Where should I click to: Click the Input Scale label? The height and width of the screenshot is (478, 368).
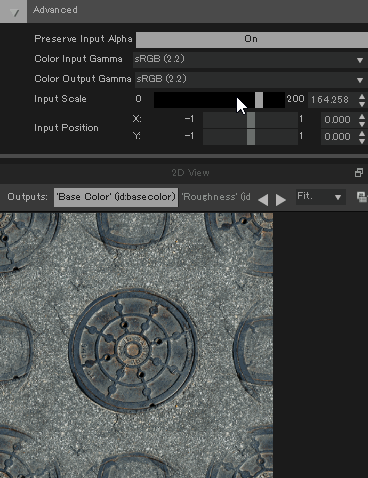(x=60, y=99)
